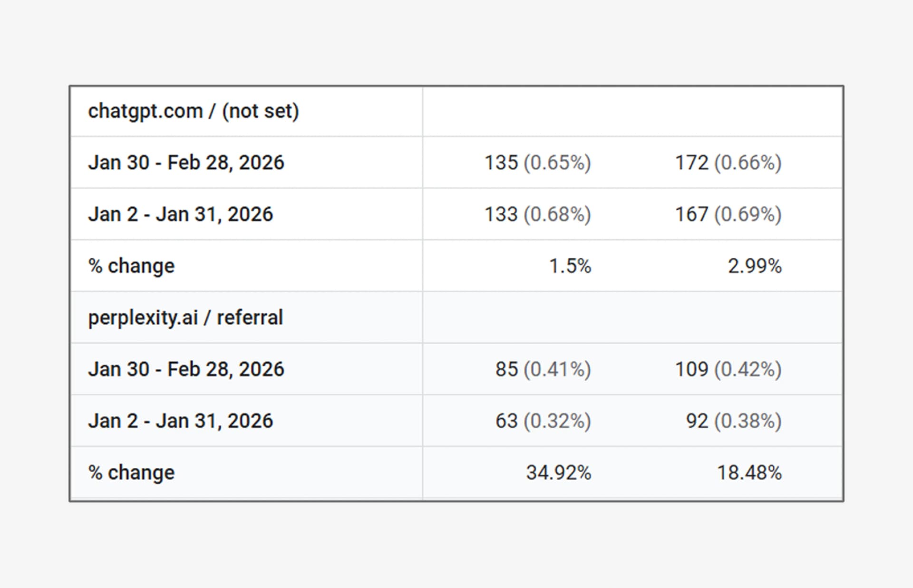Click the 133 (0.68%) value cell
The image size is (913, 588).
click(538, 214)
